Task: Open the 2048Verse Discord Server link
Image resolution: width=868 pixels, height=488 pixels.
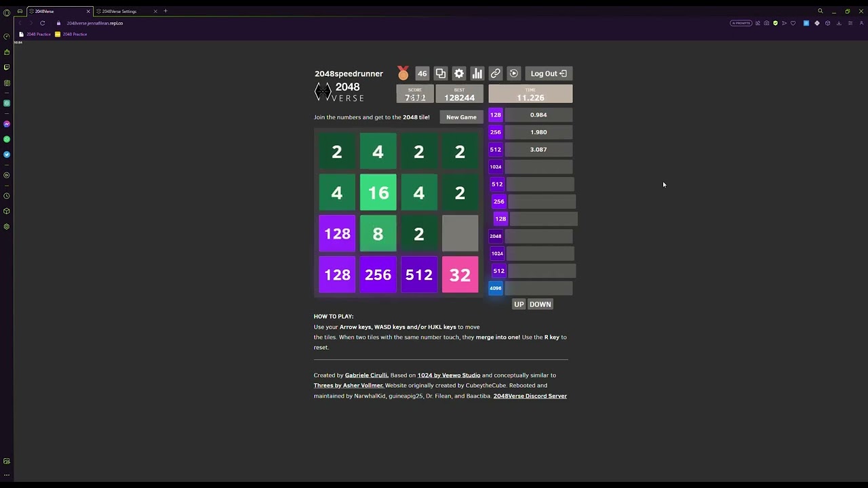Action: point(530,396)
